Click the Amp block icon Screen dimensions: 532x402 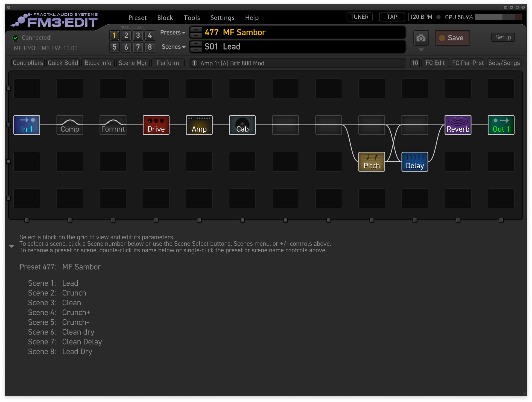[x=199, y=125]
